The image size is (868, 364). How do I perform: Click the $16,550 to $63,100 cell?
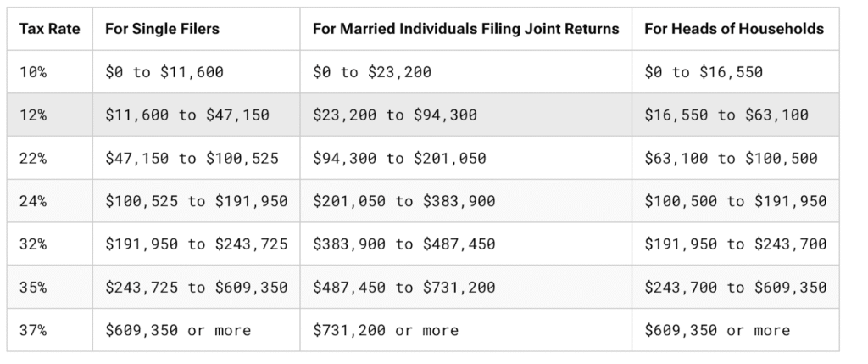pos(726,115)
